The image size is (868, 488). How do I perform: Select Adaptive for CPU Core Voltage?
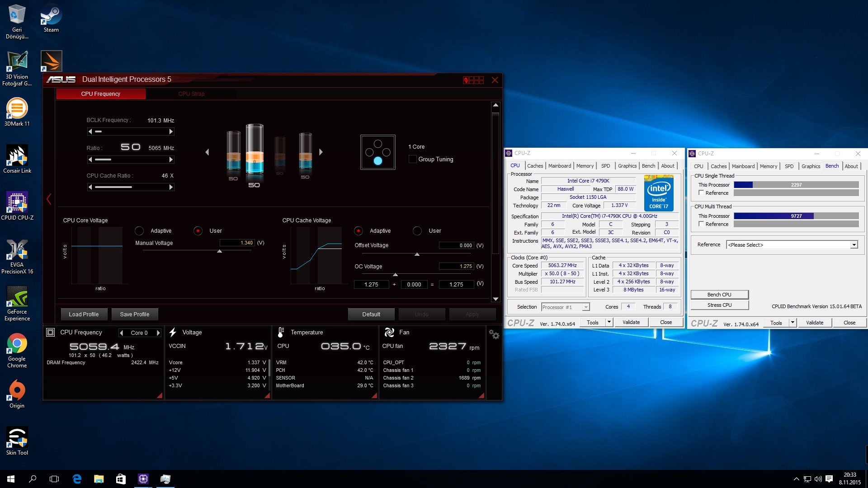coord(139,231)
